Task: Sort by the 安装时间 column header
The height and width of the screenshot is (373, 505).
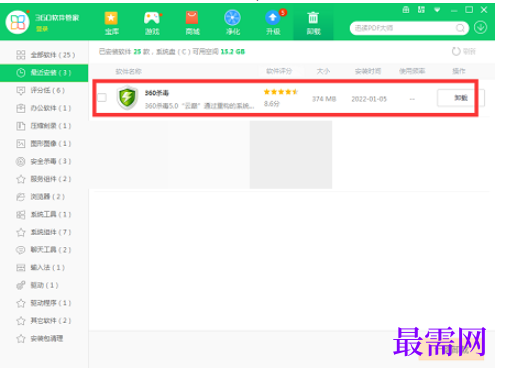Action: click(x=368, y=71)
